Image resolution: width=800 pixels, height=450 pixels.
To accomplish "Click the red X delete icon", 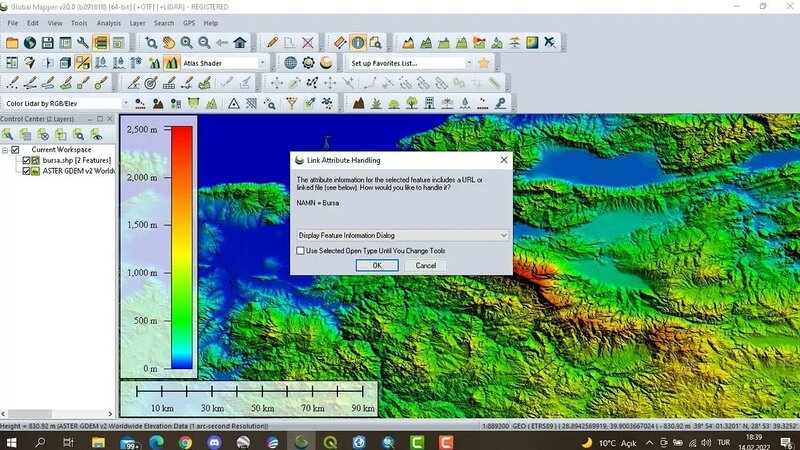I will [x=308, y=43].
